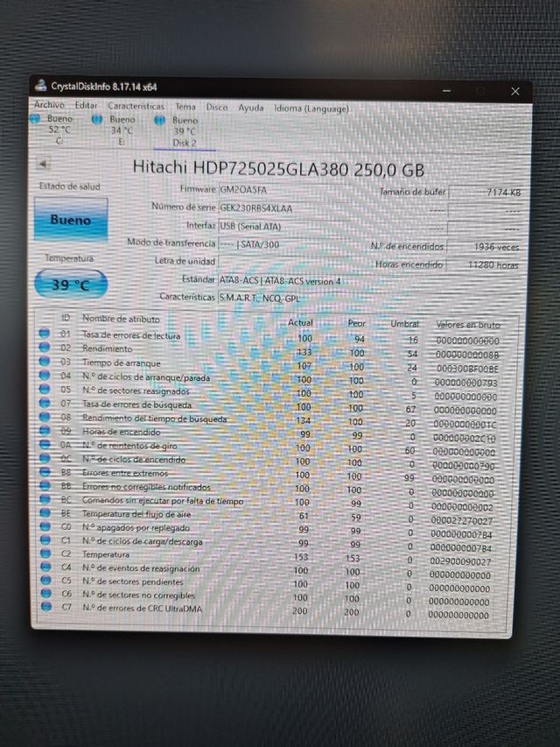Image resolution: width=560 pixels, height=747 pixels.
Task: Click status icon for ciclos de encendido
Action: [x=45, y=458]
